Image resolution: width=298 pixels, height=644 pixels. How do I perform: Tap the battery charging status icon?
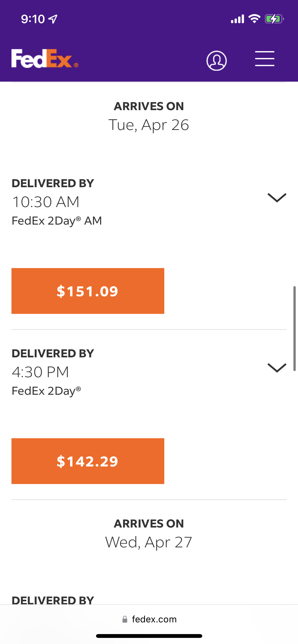pyautogui.click(x=274, y=19)
